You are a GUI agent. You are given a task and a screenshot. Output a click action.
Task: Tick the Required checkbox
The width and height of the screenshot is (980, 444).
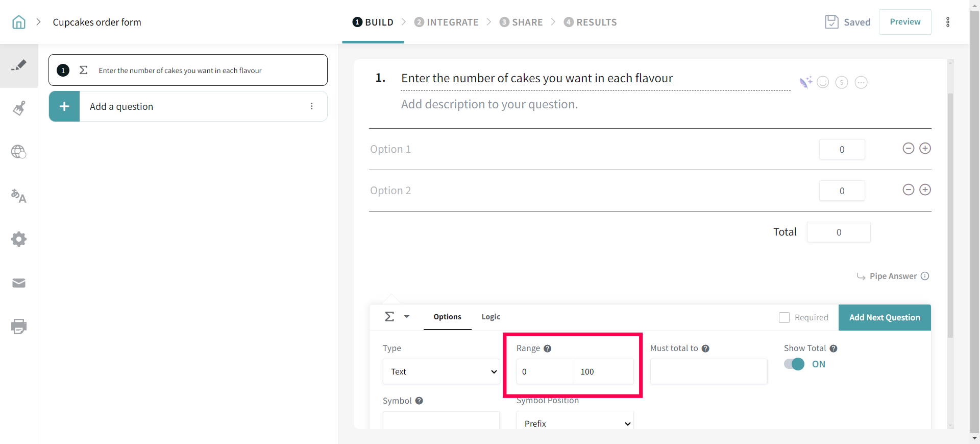pyautogui.click(x=784, y=317)
